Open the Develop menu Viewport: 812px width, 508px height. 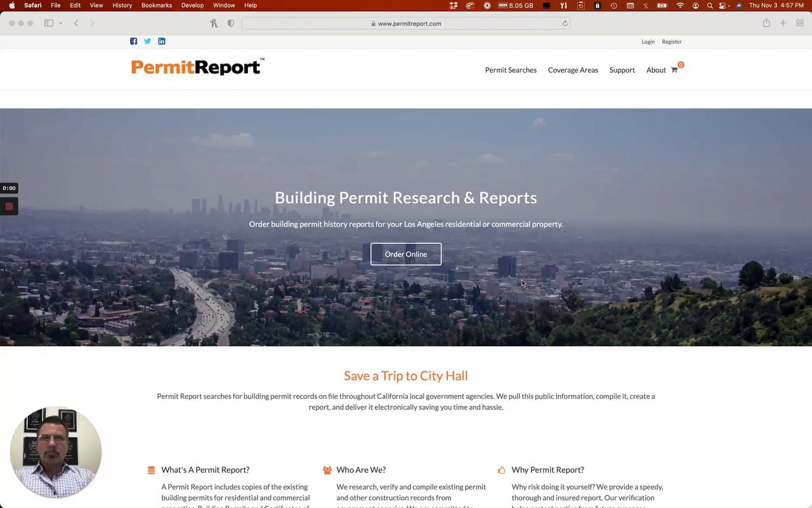click(x=192, y=5)
